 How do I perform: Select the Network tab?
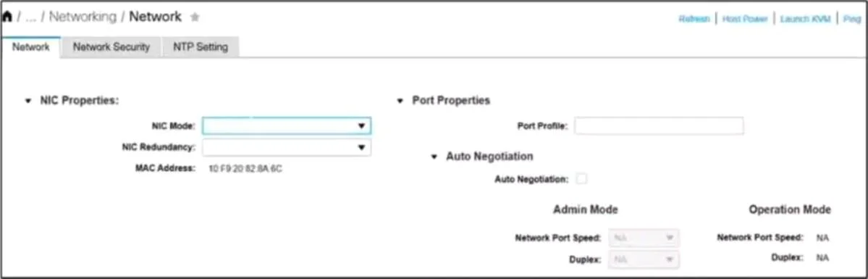click(31, 47)
